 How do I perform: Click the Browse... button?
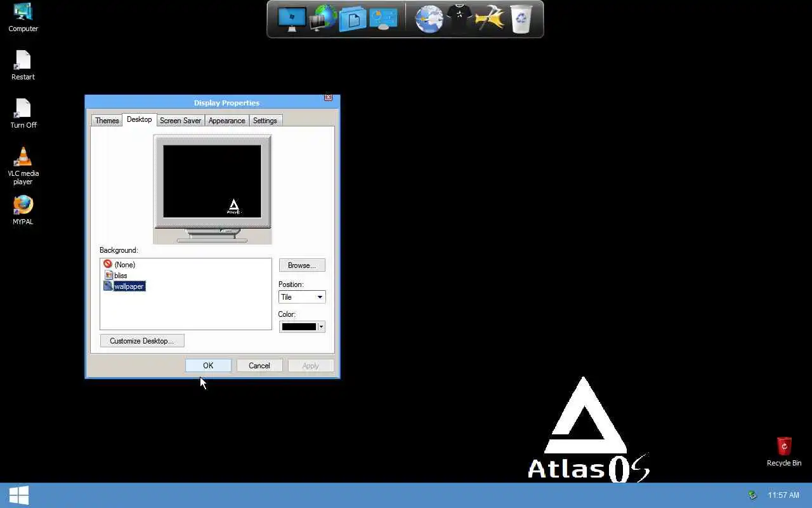(302, 265)
